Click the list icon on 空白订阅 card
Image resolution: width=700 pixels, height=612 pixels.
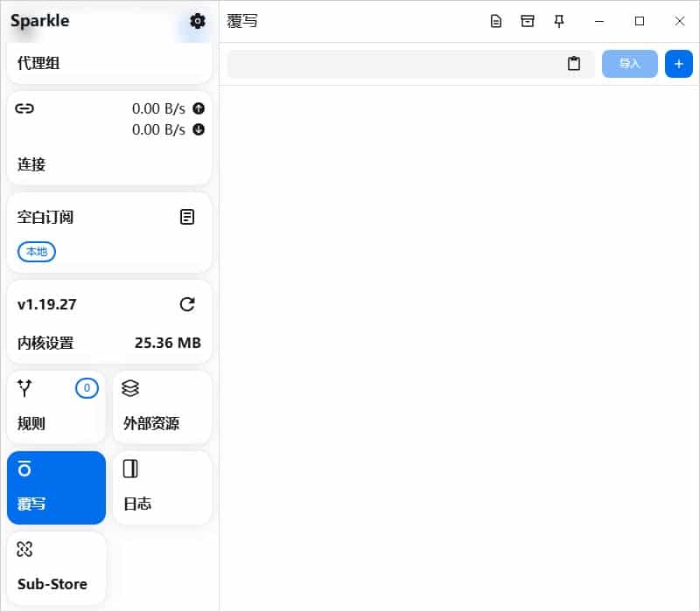click(187, 217)
